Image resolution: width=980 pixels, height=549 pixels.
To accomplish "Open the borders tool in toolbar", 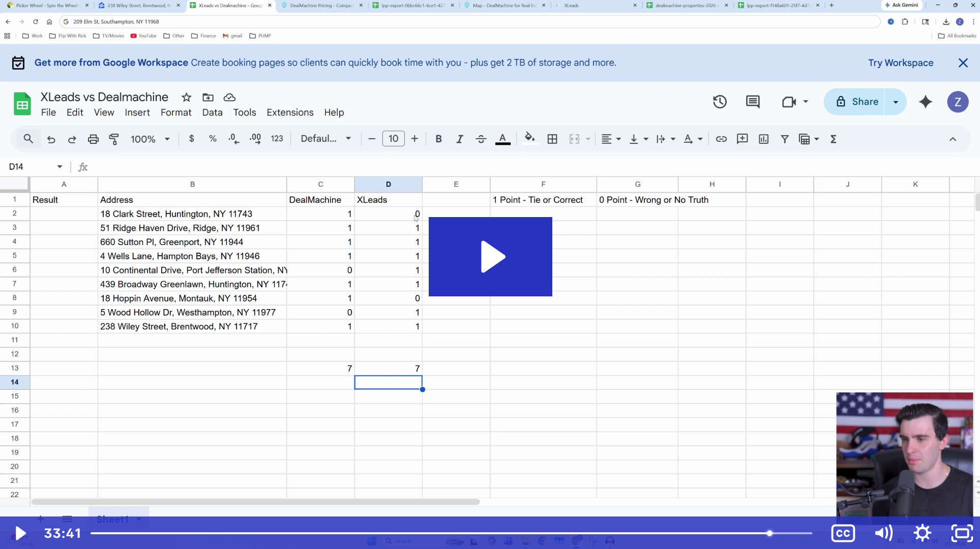I will [552, 139].
